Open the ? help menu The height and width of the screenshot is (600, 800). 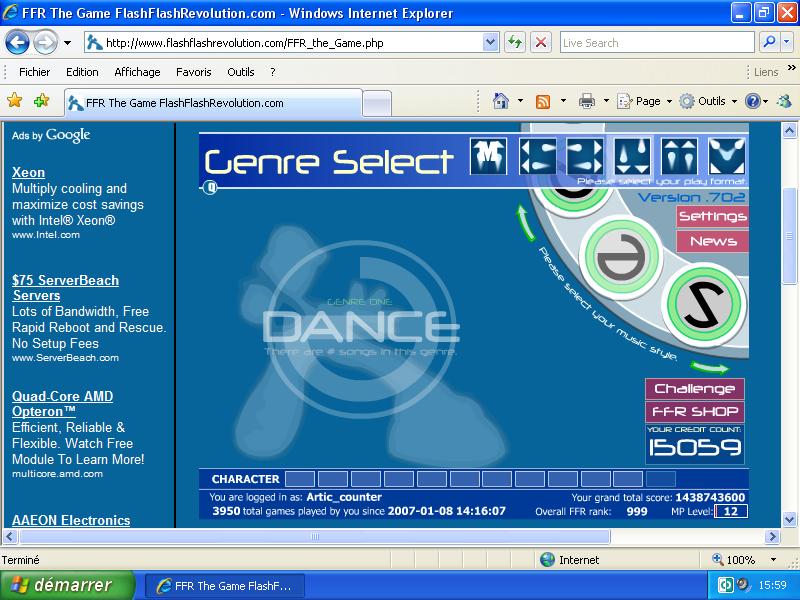pyautogui.click(x=273, y=72)
